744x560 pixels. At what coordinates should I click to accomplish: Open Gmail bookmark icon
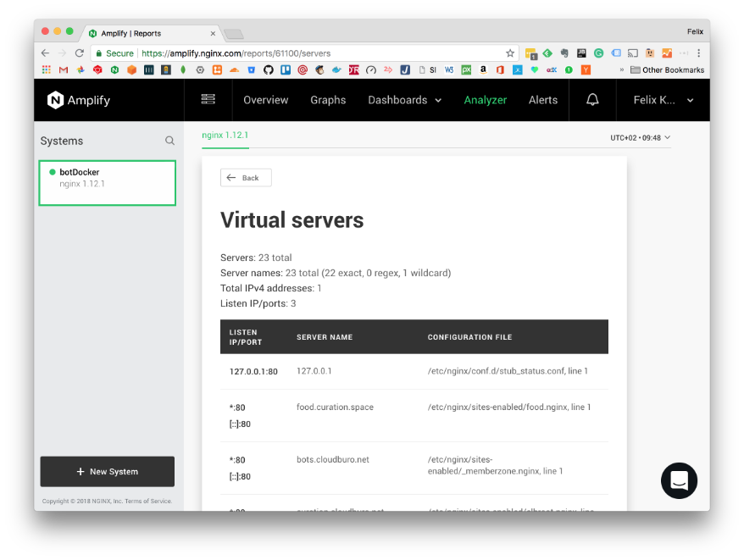coord(63,70)
